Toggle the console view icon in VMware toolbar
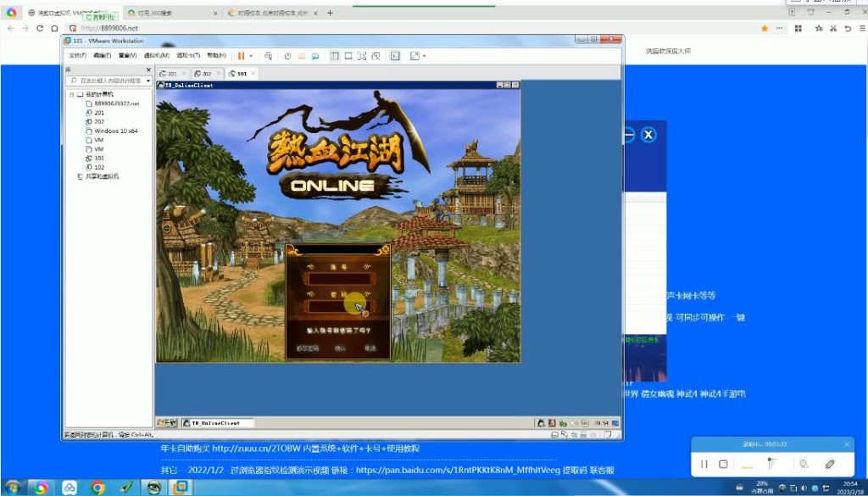The image size is (868, 496). coord(395,56)
